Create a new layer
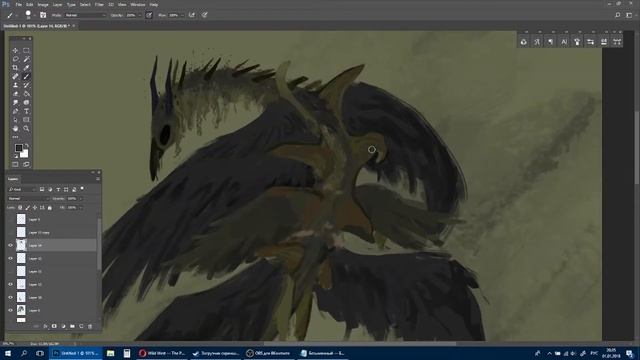 [81, 326]
